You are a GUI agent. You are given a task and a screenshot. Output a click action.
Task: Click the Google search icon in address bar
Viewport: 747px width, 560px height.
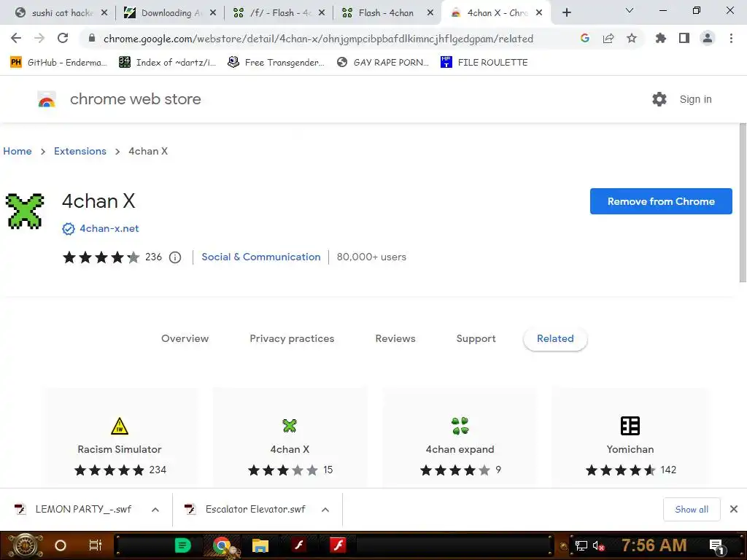584,38
